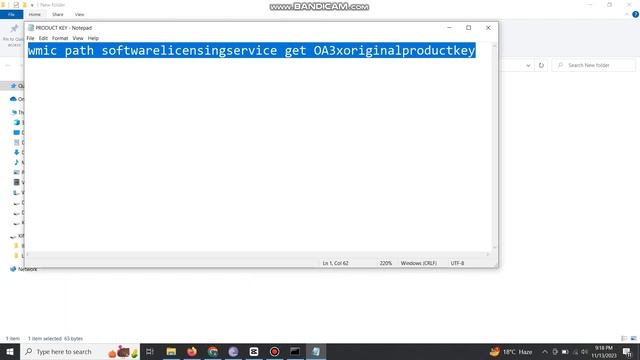The width and height of the screenshot is (640, 360).
Task: Click Explorer refresh button beside address bar
Action: click(x=541, y=65)
